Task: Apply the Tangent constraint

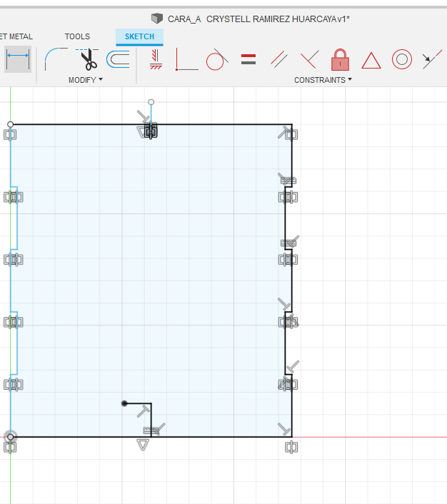Action: click(x=217, y=59)
